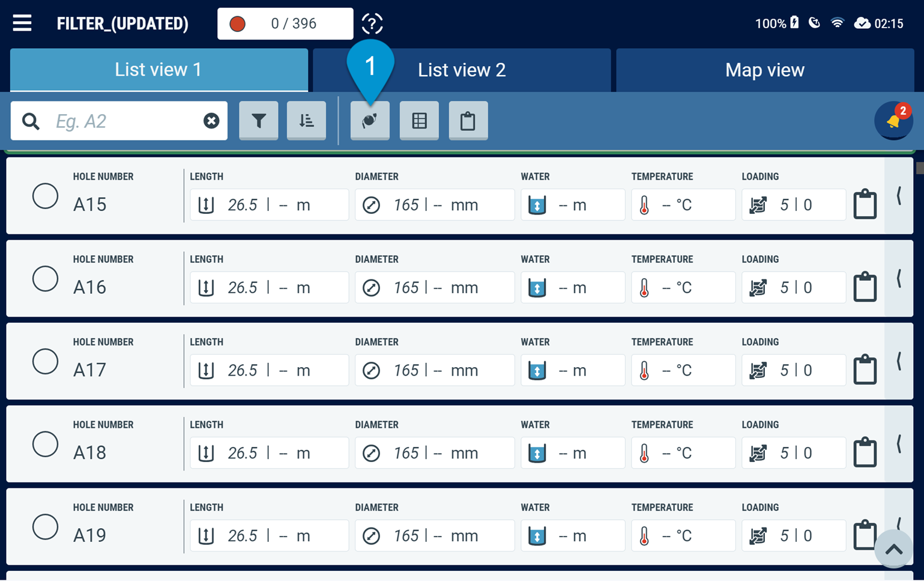Open the sort order tool

306,121
